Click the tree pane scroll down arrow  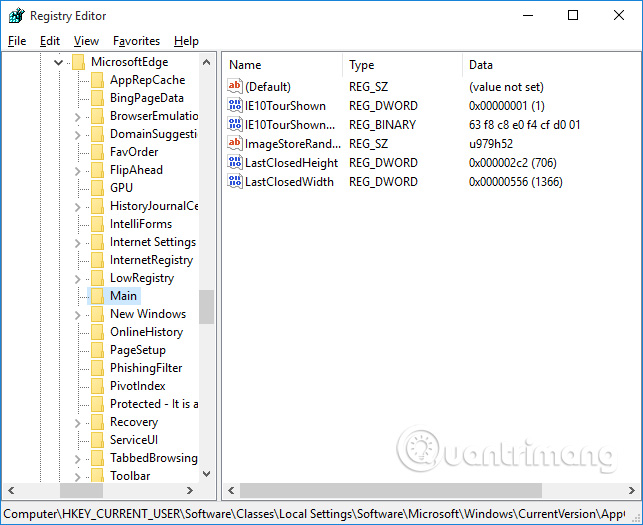pos(207,474)
